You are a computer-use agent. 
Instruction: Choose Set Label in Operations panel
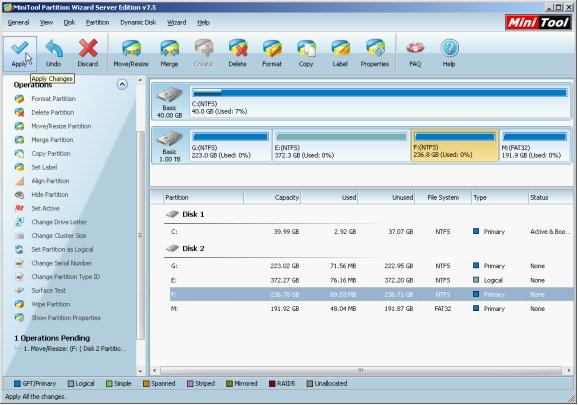(x=44, y=167)
